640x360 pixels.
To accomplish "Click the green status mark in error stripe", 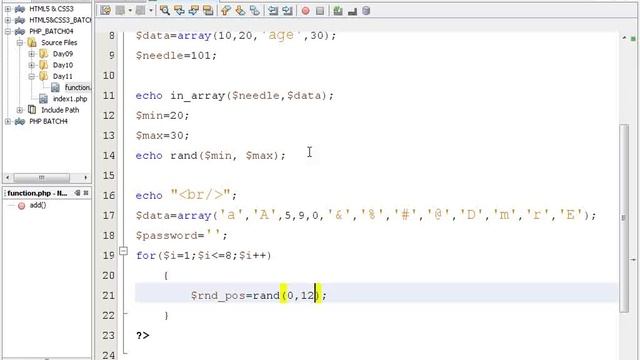I will (x=633, y=39).
